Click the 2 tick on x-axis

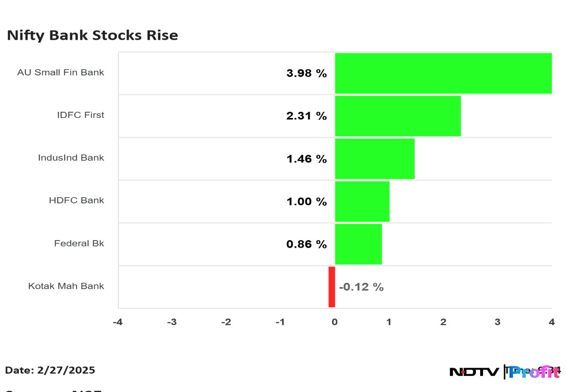click(443, 322)
